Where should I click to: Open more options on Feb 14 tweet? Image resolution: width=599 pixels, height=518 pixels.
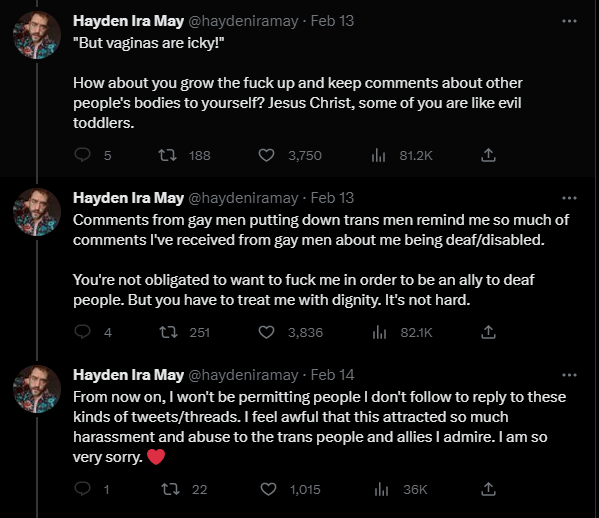(569, 375)
